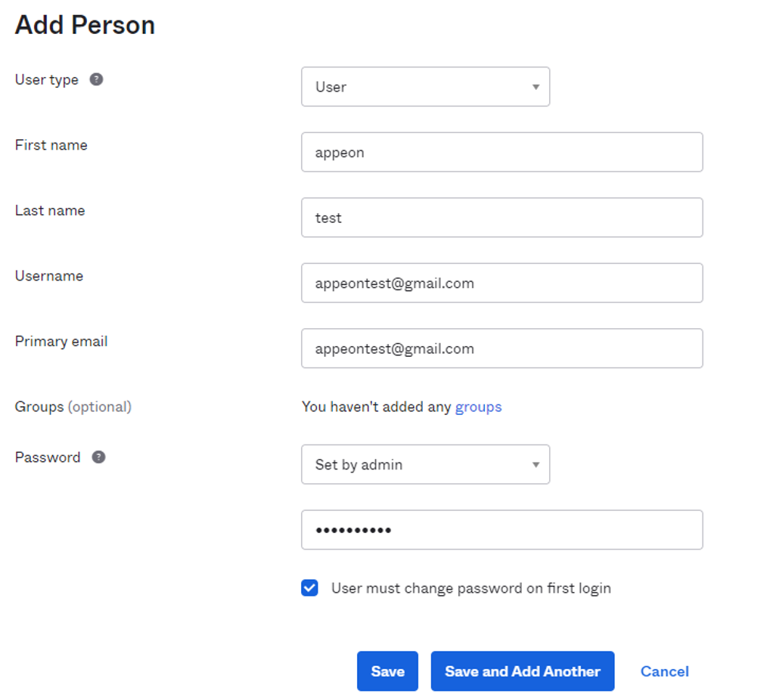The height and width of the screenshot is (700, 773).
Task: Click the User type help icon
Action: click(x=96, y=79)
